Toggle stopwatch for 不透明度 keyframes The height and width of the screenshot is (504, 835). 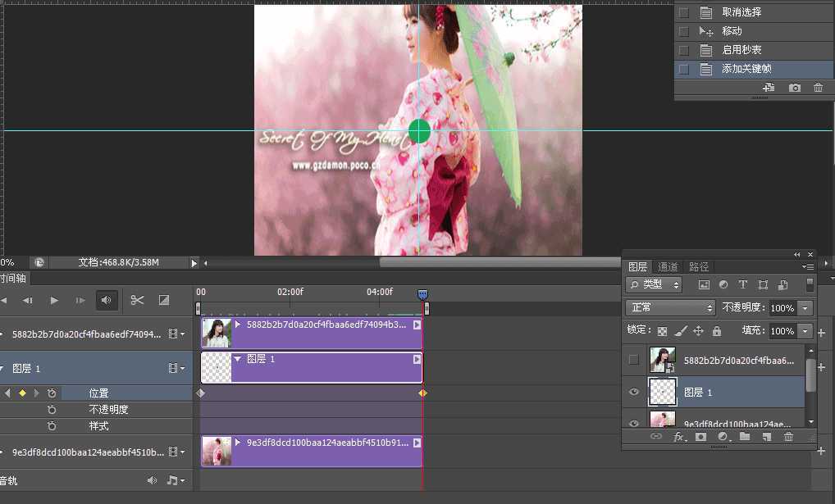point(52,410)
